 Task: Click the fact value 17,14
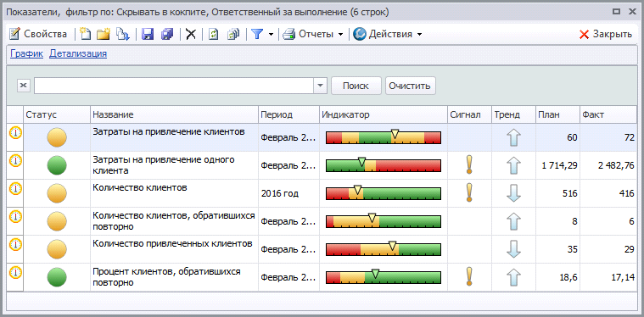click(x=623, y=277)
